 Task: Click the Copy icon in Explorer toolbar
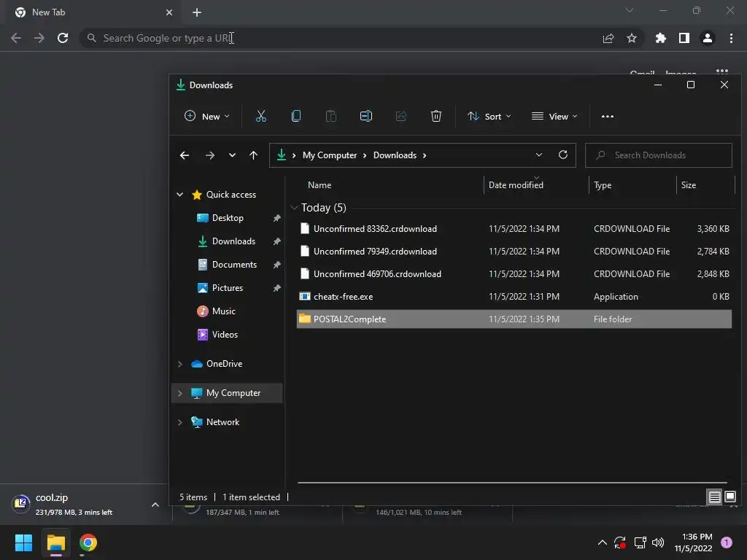coord(296,116)
